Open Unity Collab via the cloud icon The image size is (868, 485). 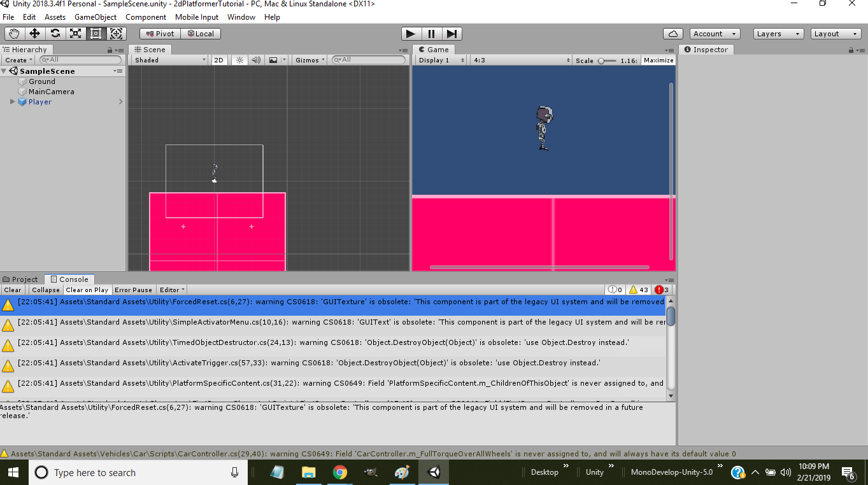(x=672, y=33)
